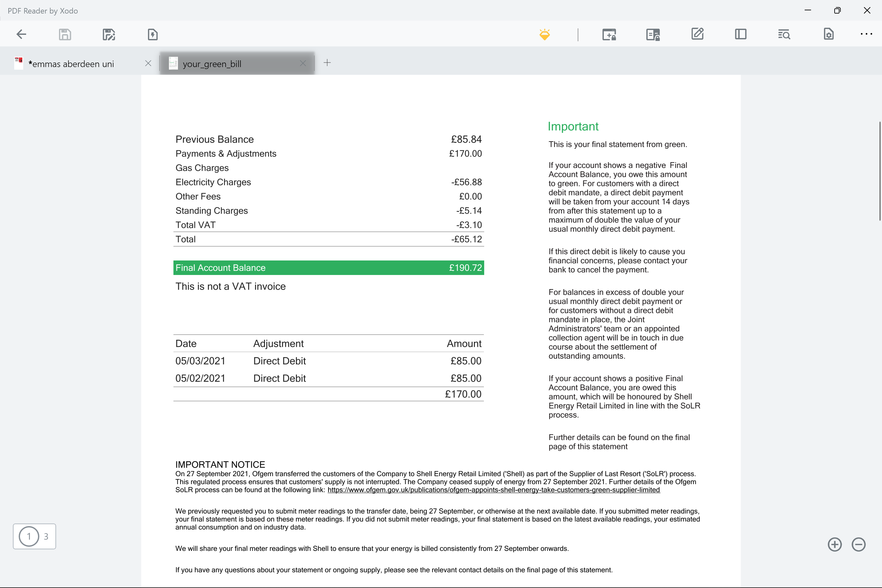Open the premium diamond icon
Image resolution: width=882 pixels, height=588 pixels.
(544, 34)
